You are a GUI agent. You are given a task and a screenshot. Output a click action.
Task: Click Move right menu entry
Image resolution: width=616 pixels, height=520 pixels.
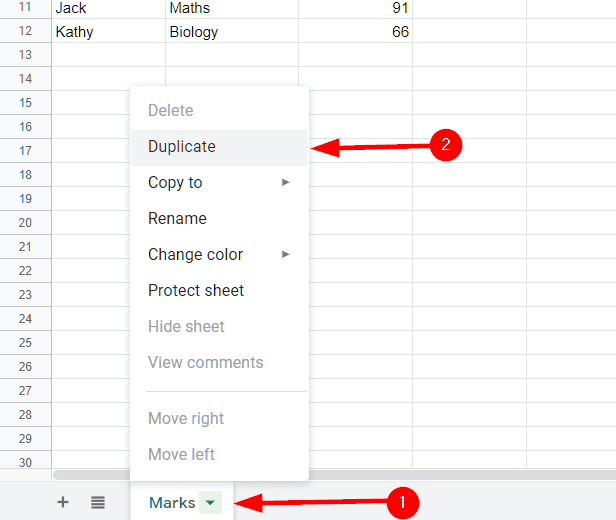pyautogui.click(x=186, y=418)
